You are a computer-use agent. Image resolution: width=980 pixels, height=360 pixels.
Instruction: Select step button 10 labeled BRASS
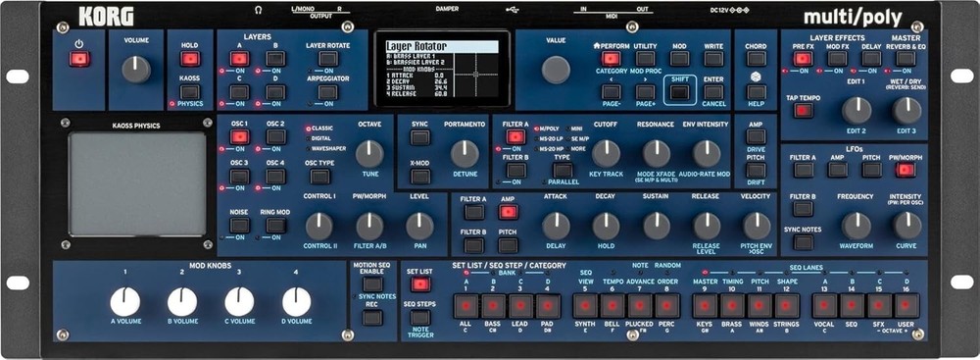[732, 305]
